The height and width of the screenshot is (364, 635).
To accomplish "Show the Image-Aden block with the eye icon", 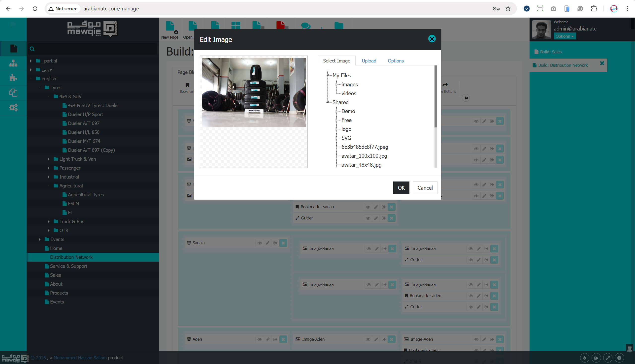I will coord(368,339).
